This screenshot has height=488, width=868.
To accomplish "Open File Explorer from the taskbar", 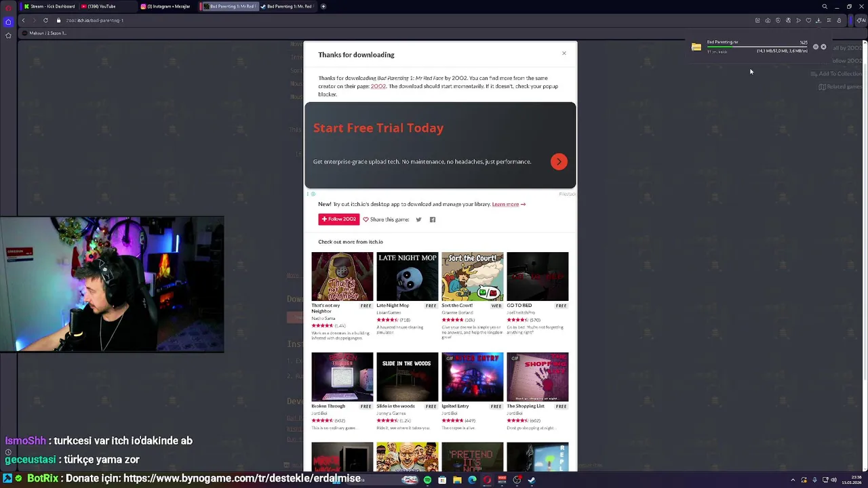I will click(457, 480).
